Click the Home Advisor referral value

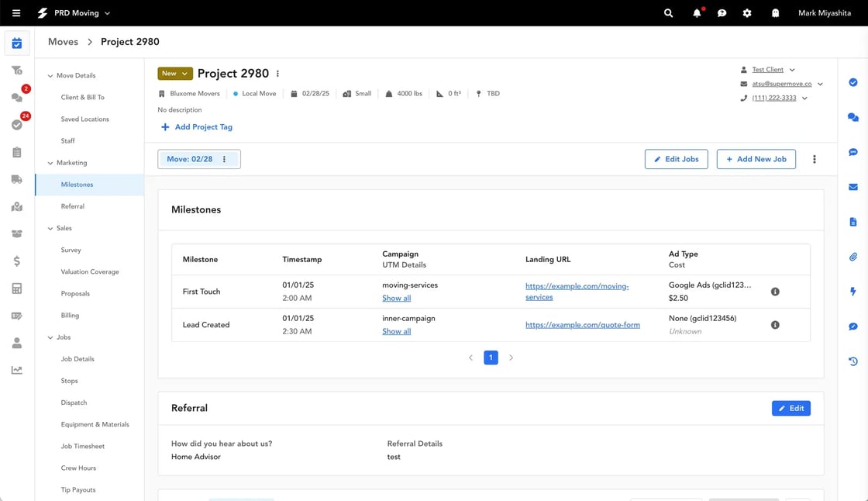click(196, 457)
